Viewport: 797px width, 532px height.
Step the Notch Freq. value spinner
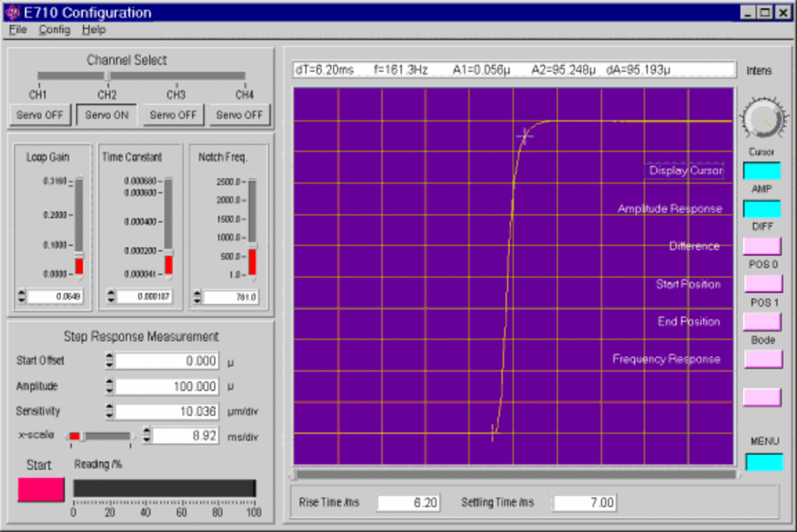(x=197, y=297)
